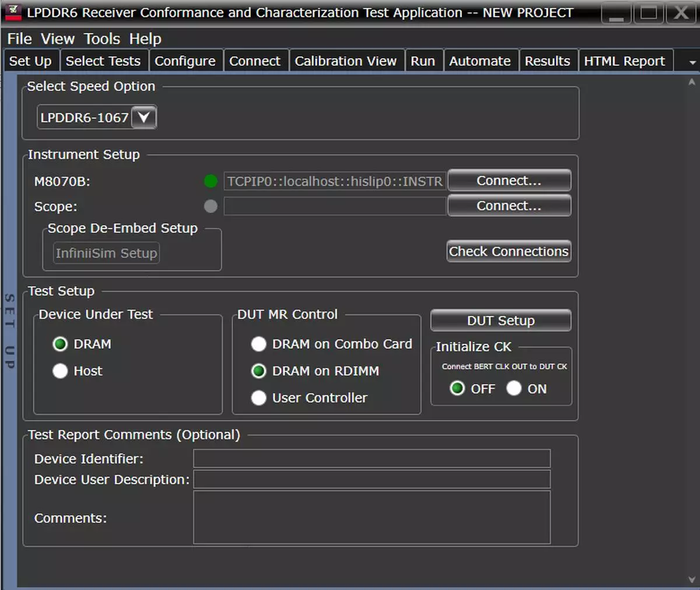The width and height of the screenshot is (700, 590).
Task: Open the HTML Report tab
Action: pyautogui.click(x=624, y=61)
